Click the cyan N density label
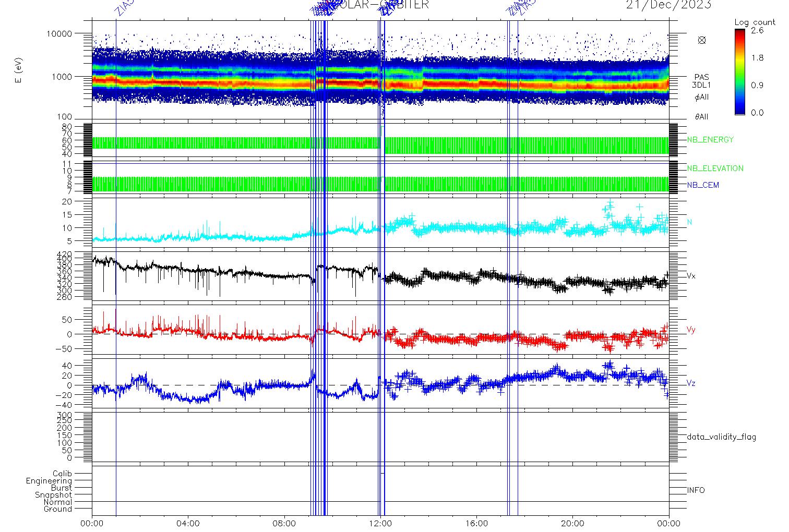 coord(690,222)
